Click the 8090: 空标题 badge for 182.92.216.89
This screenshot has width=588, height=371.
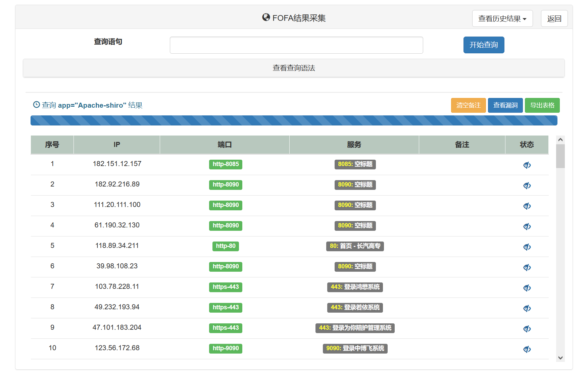click(355, 185)
